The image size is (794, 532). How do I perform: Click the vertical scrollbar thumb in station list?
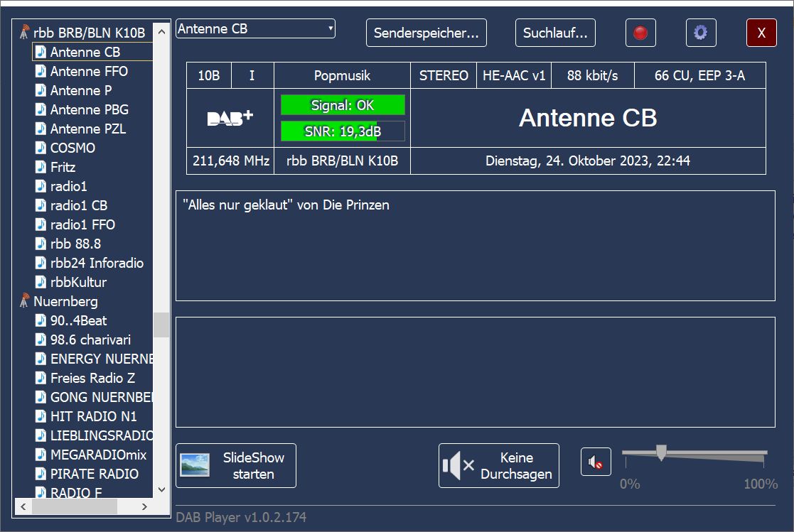click(x=161, y=325)
